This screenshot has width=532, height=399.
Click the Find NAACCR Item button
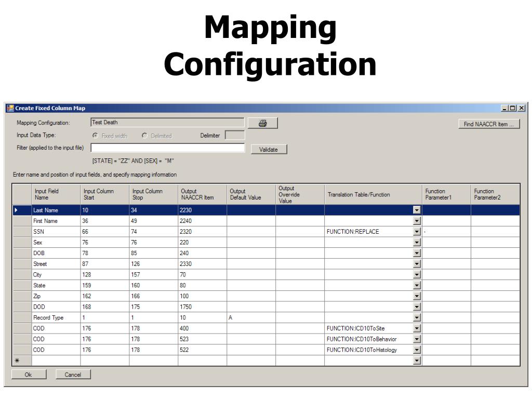tap(488, 124)
